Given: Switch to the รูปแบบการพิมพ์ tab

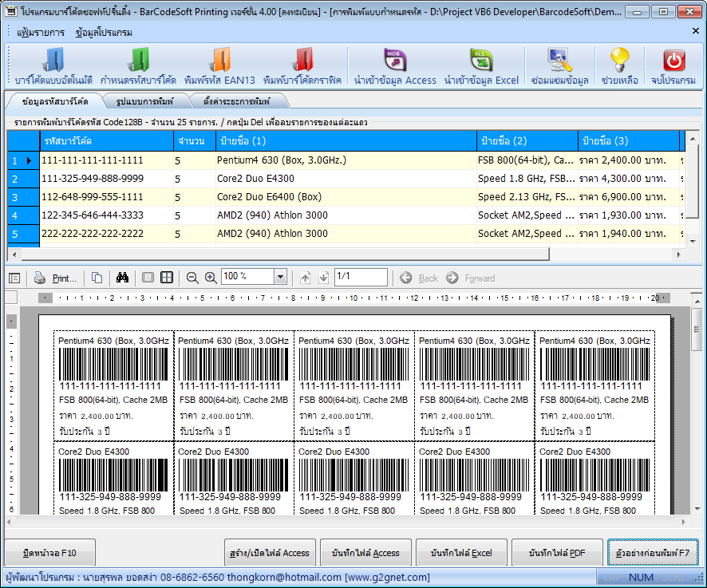Looking at the screenshot, I should [x=144, y=101].
